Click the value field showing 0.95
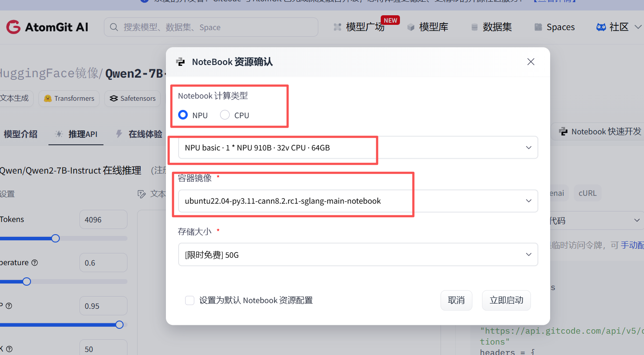 103,306
